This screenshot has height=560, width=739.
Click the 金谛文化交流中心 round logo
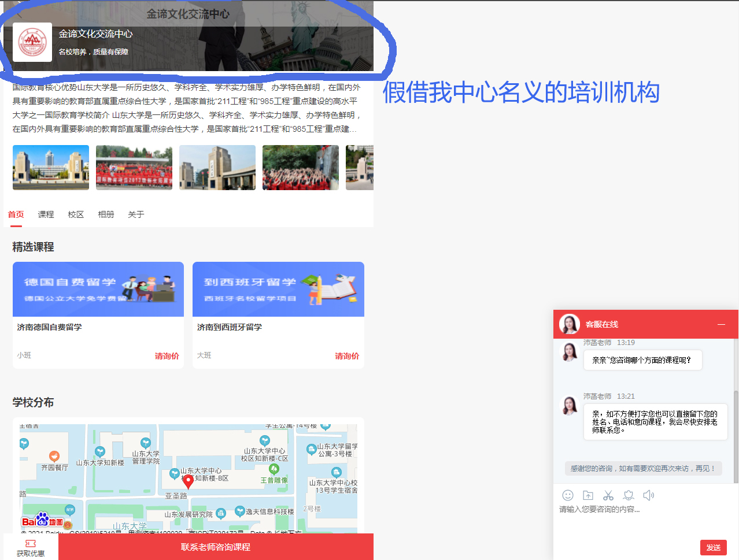pyautogui.click(x=32, y=42)
